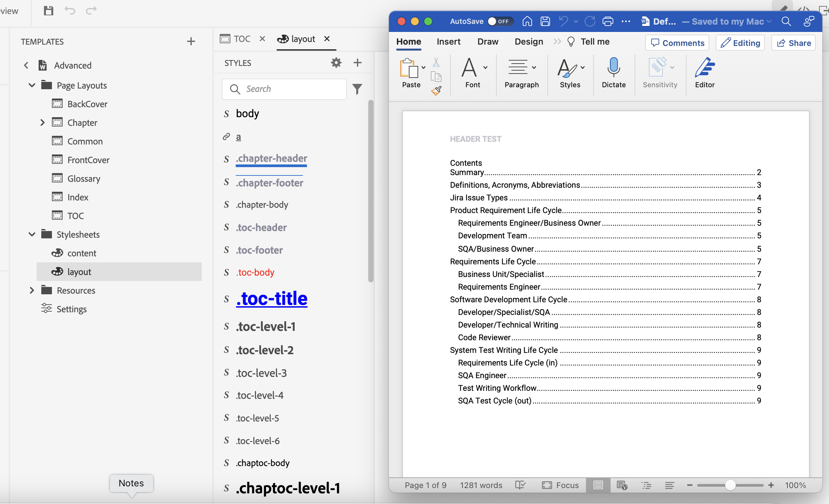Open the Comments panel
Screen dimensions: 829x504
pyautogui.click(x=677, y=43)
